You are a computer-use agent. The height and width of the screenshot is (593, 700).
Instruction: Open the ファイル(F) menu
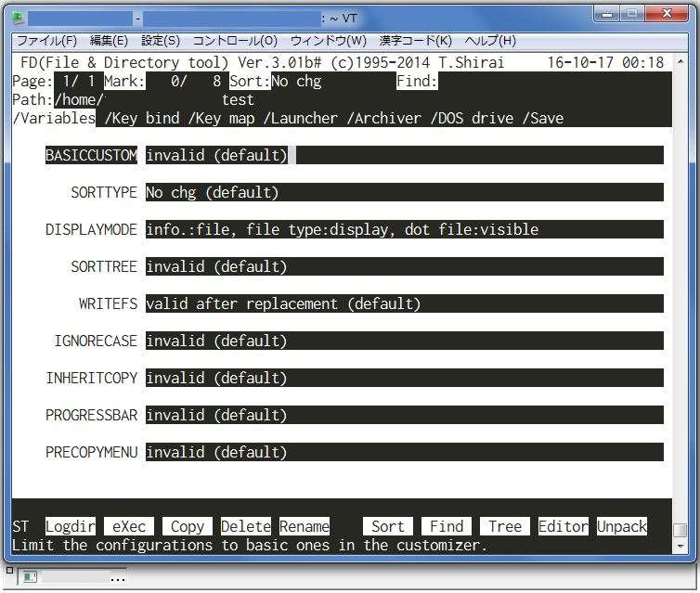tap(46, 41)
